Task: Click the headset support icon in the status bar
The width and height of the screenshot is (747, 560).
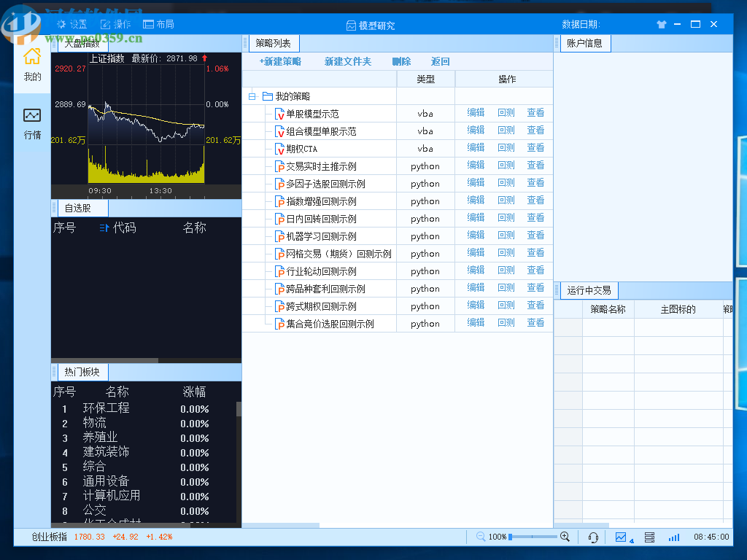Action: click(x=593, y=537)
